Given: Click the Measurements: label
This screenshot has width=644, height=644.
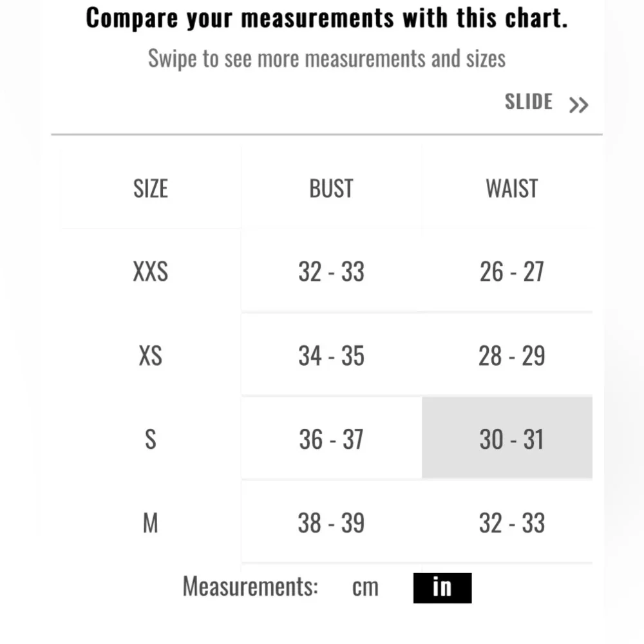Looking at the screenshot, I should (x=250, y=587).
